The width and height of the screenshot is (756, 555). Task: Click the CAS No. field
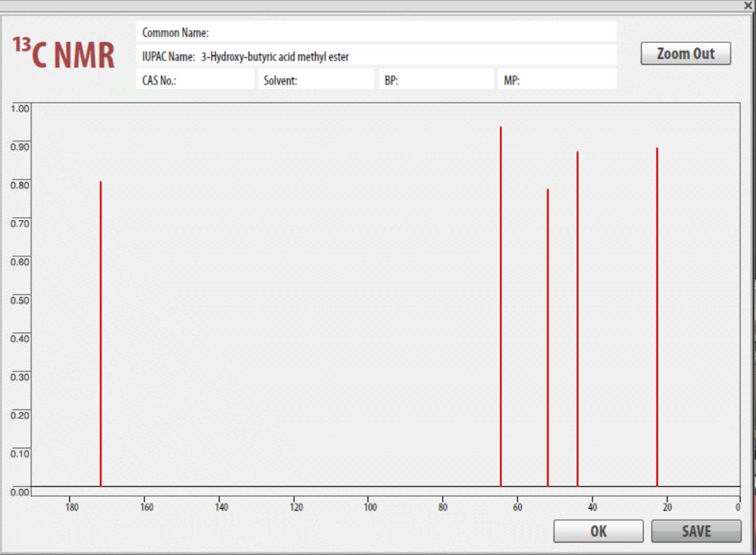[x=195, y=80]
